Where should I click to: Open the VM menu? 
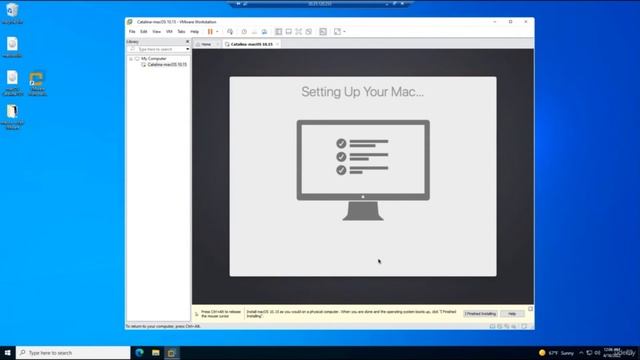click(169, 31)
